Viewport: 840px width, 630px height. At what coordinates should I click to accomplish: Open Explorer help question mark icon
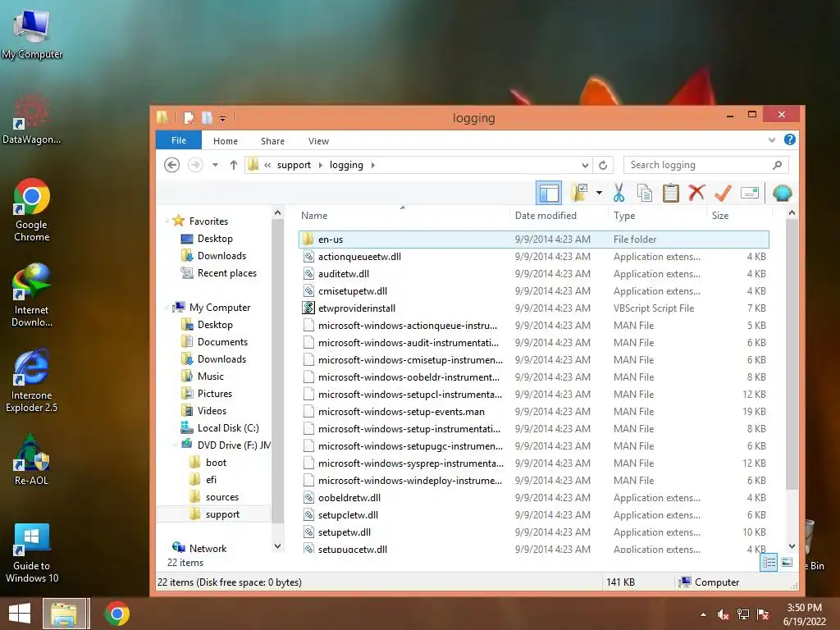[790, 139]
